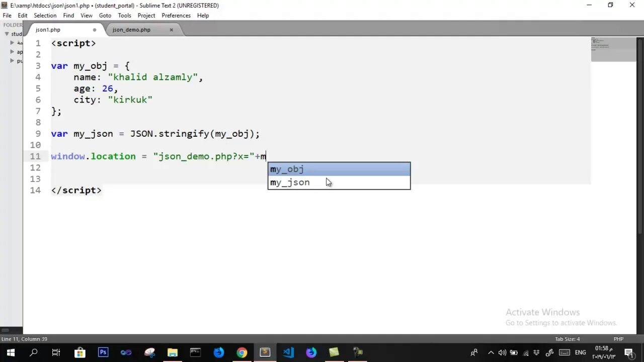Place cursor in "khalid alzamly" string
Screen dimensions: 644x362
coord(152,77)
